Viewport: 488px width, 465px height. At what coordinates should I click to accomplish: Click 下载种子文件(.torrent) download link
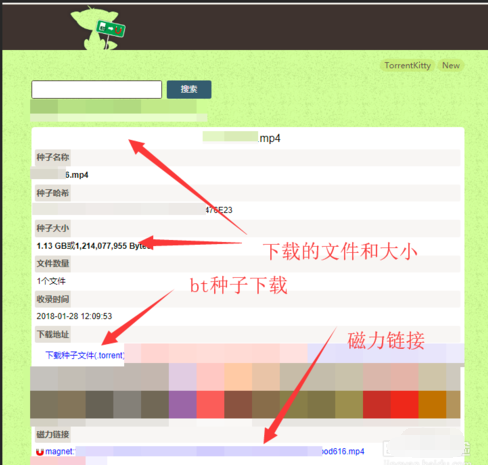coord(85,355)
